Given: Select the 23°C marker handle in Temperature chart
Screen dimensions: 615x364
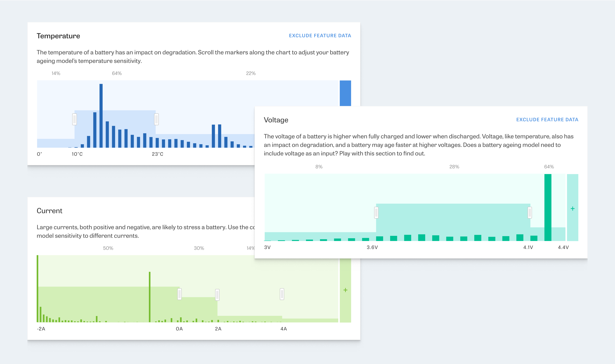Looking at the screenshot, I should [x=157, y=119].
